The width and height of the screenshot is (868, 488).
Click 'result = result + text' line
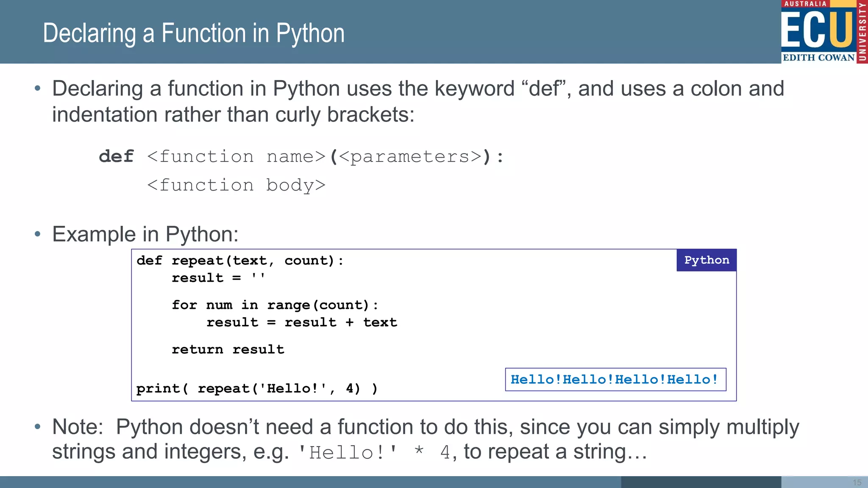point(301,322)
